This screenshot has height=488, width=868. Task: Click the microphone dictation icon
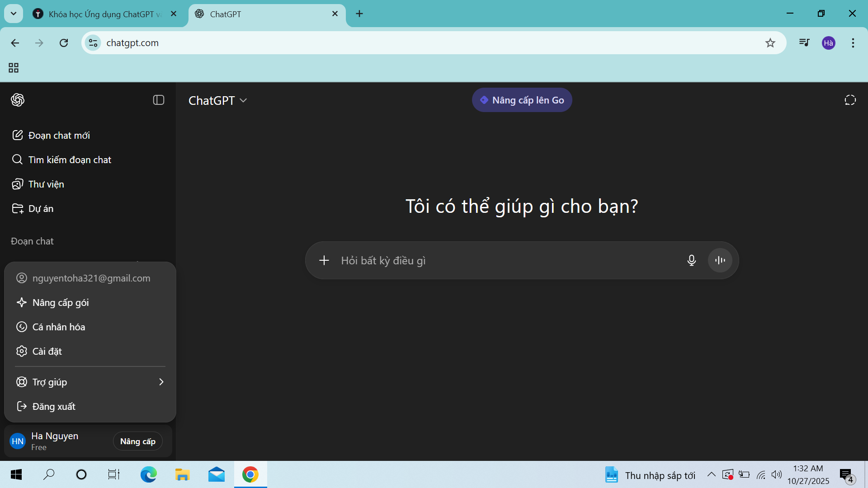691,260
